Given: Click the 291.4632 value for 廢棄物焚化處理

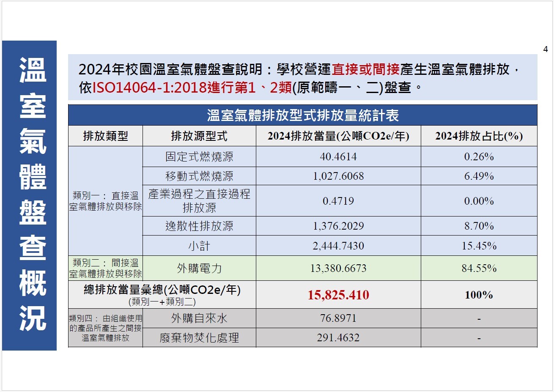Looking at the screenshot, I should 338,338.
